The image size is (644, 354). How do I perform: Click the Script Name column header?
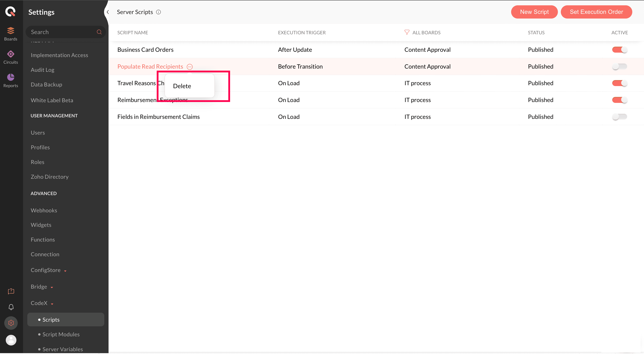(x=132, y=32)
